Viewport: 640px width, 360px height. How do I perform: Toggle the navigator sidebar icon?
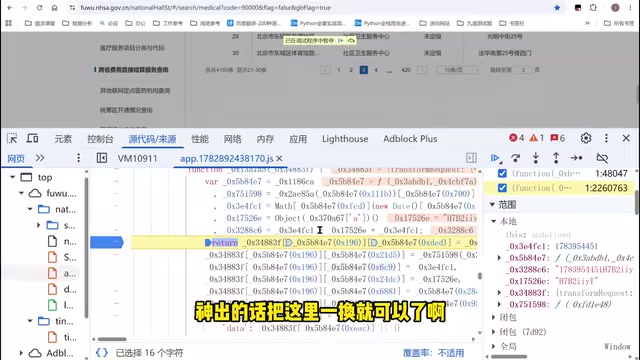[102, 158]
